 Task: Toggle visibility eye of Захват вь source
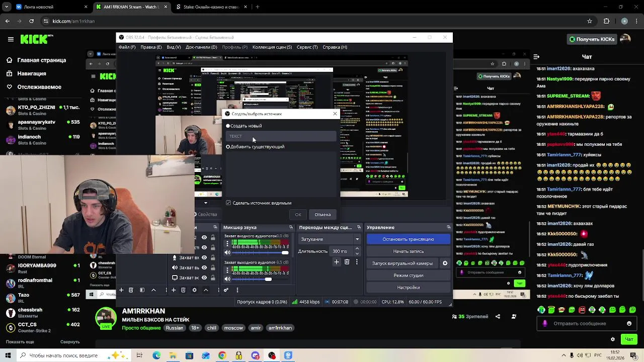(204, 267)
